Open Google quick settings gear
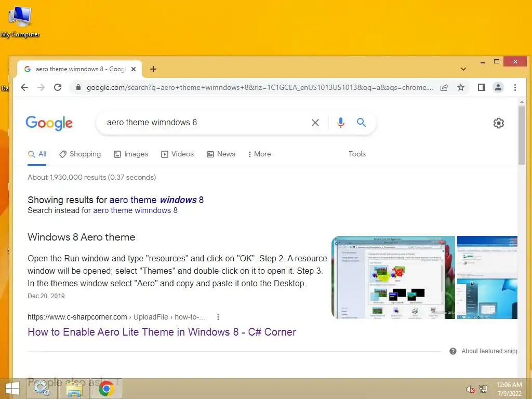This screenshot has height=399, width=532. [x=499, y=123]
